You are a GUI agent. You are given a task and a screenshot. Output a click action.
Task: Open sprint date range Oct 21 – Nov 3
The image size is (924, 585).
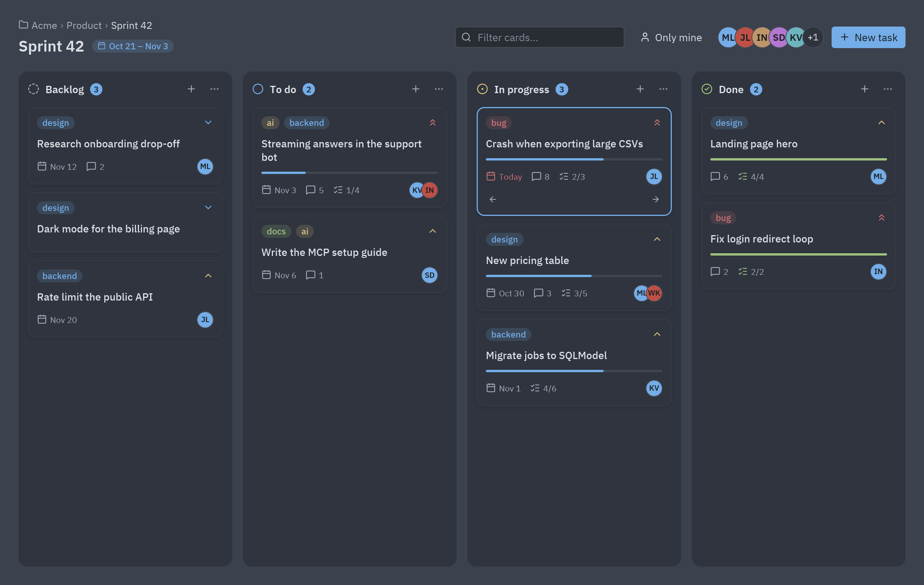tap(133, 46)
